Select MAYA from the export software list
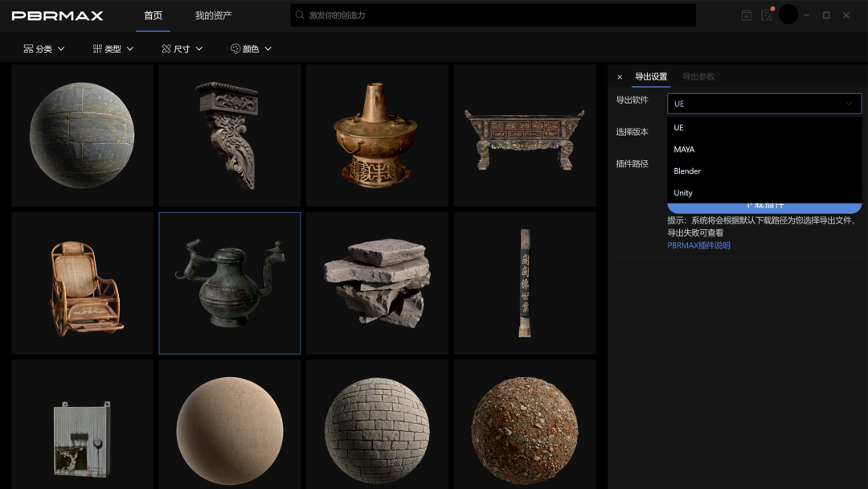Screen dimensions: 868x489 tap(684, 150)
